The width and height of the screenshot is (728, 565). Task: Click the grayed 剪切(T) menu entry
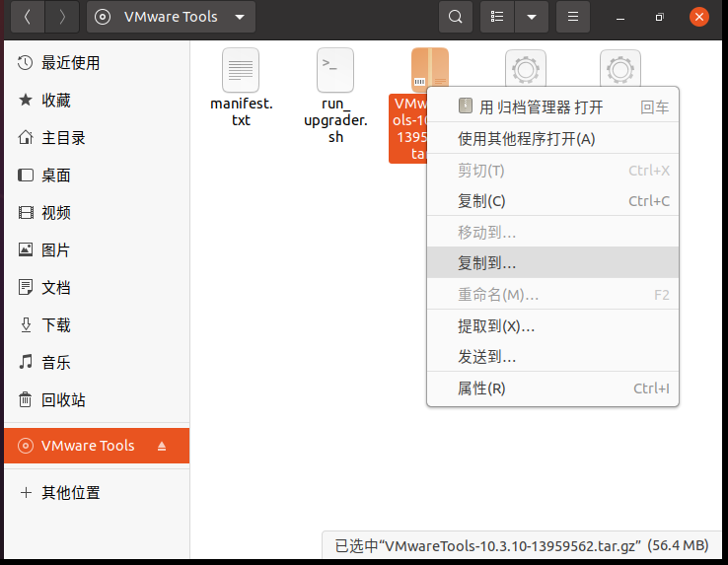tap(552, 171)
